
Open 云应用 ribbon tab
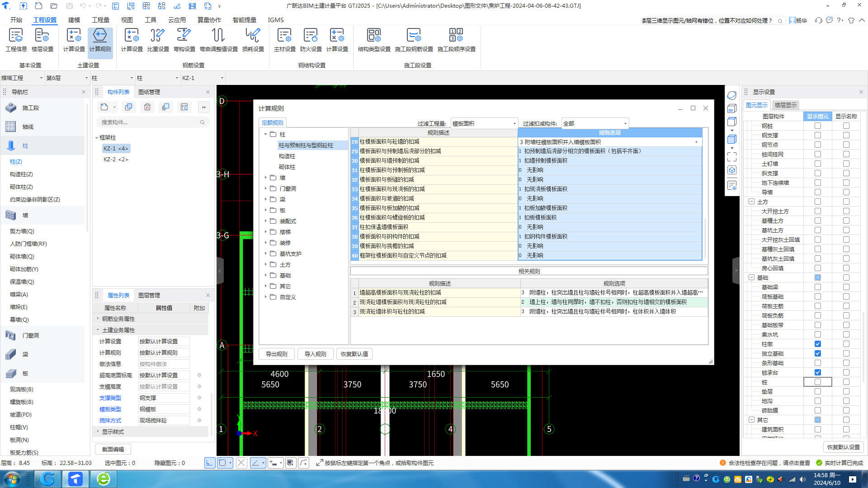click(177, 20)
